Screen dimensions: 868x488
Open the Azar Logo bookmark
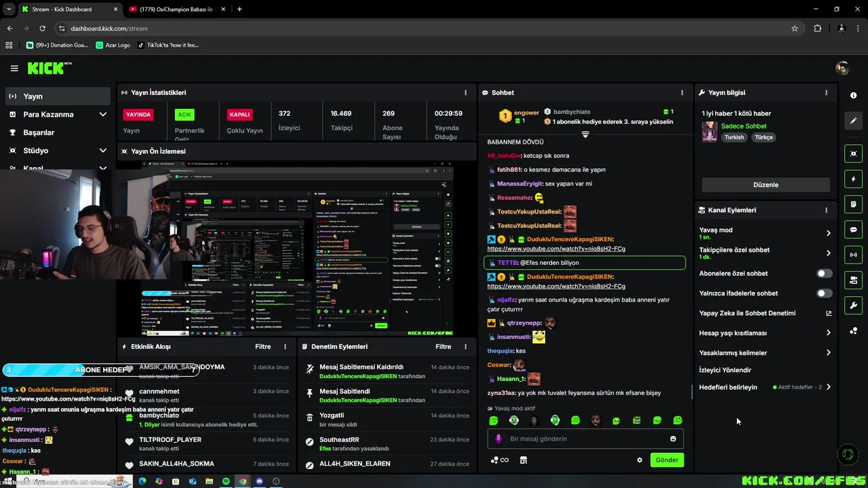(x=113, y=45)
